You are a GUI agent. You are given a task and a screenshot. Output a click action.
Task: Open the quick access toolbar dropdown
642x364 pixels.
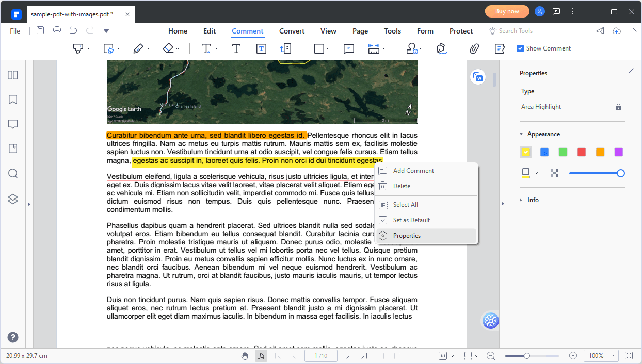[x=106, y=30]
